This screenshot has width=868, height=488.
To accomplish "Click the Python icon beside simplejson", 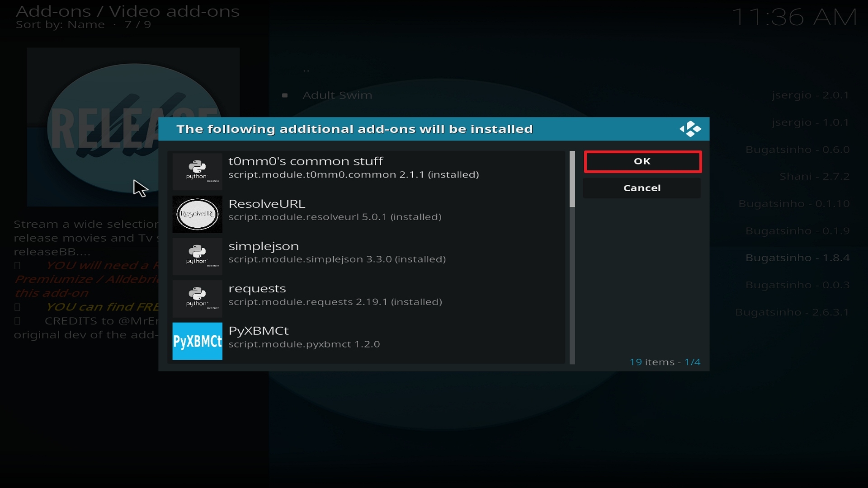I will tap(197, 257).
